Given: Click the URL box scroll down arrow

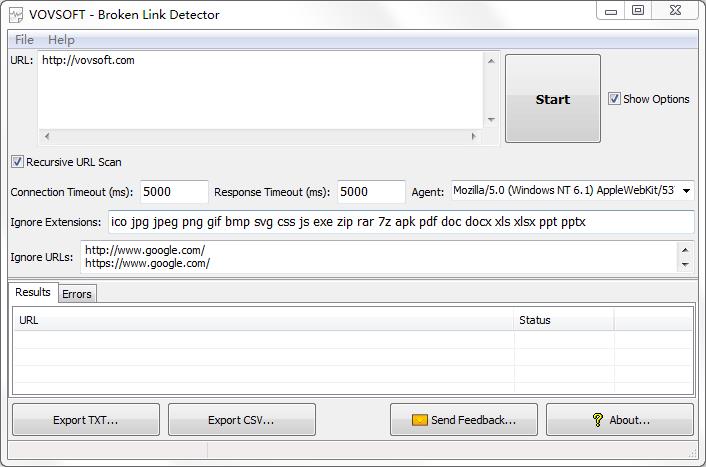Looking at the screenshot, I should click(x=491, y=120).
